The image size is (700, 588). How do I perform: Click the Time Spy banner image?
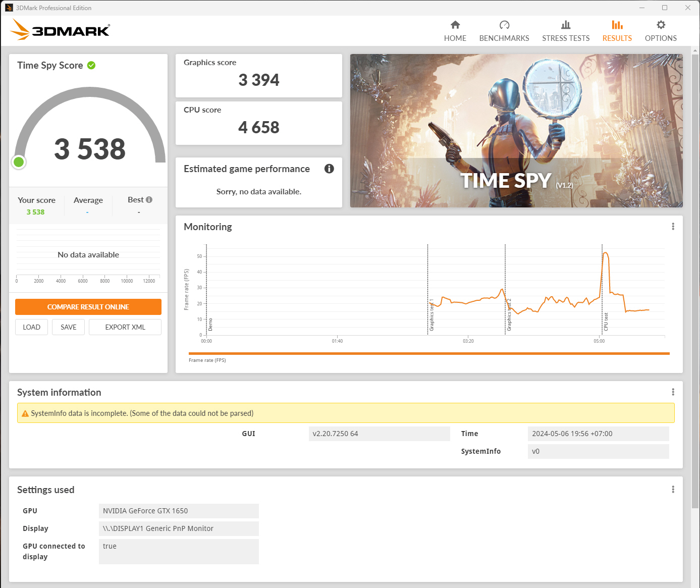pyautogui.click(x=516, y=130)
